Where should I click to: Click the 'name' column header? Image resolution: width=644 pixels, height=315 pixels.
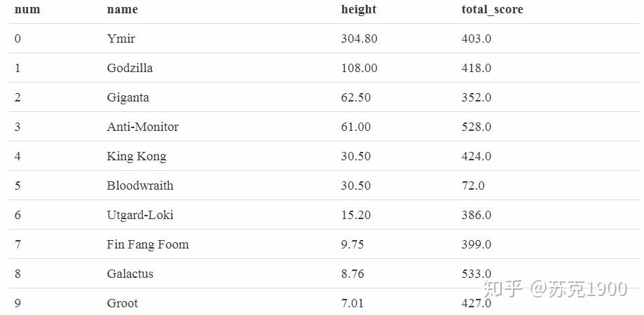[x=122, y=9]
